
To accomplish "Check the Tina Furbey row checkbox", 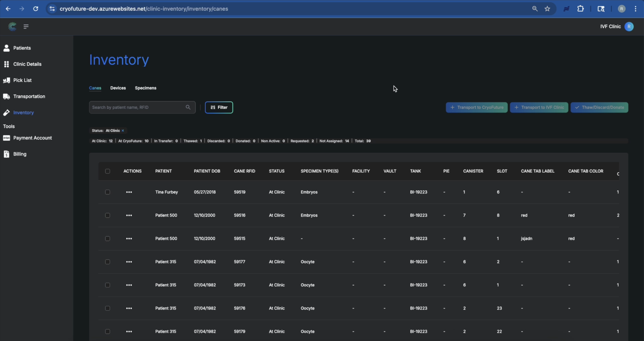I will coord(108,192).
